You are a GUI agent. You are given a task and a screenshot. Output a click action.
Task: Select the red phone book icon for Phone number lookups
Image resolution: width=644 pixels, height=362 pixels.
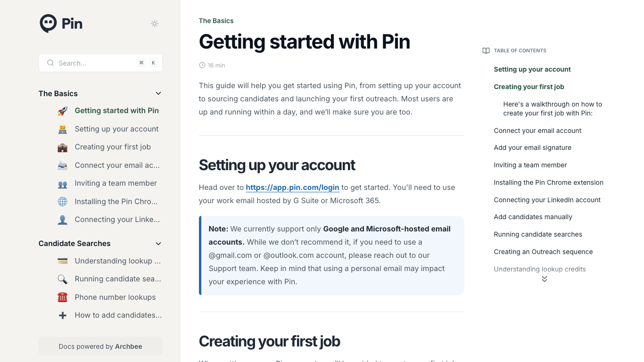click(62, 297)
